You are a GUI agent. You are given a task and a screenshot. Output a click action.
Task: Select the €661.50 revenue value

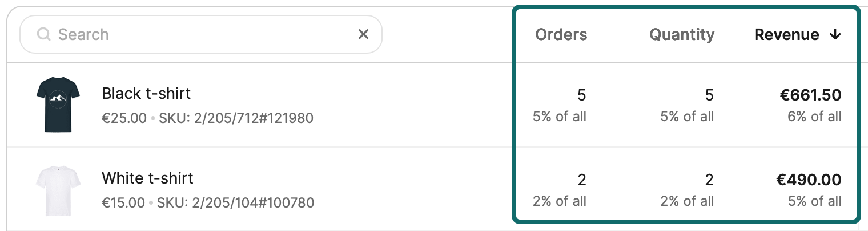(810, 95)
